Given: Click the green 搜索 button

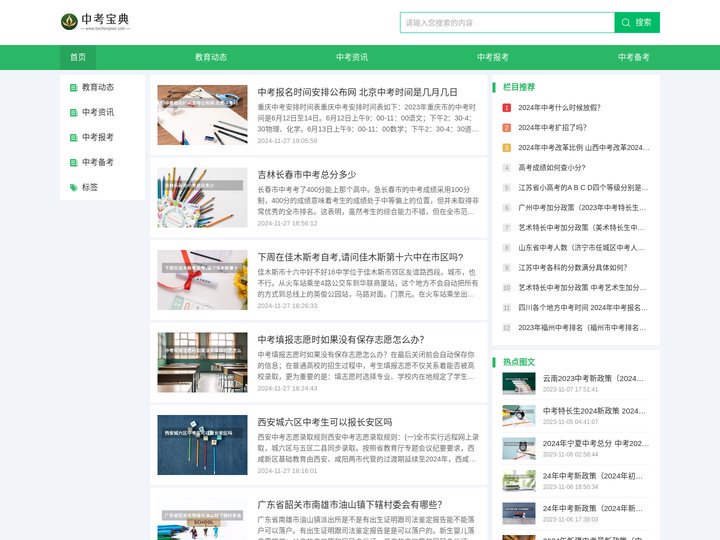Looking at the screenshot, I should click(637, 22).
